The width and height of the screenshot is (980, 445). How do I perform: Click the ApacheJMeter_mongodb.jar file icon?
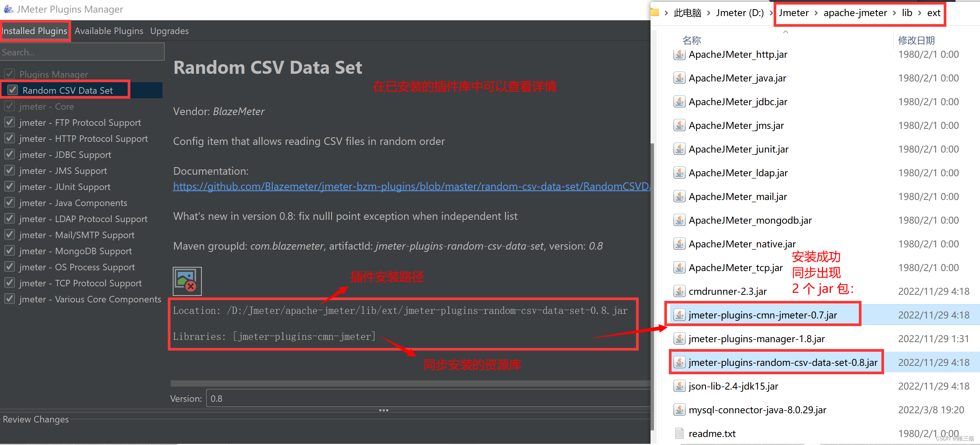(x=679, y=221)
